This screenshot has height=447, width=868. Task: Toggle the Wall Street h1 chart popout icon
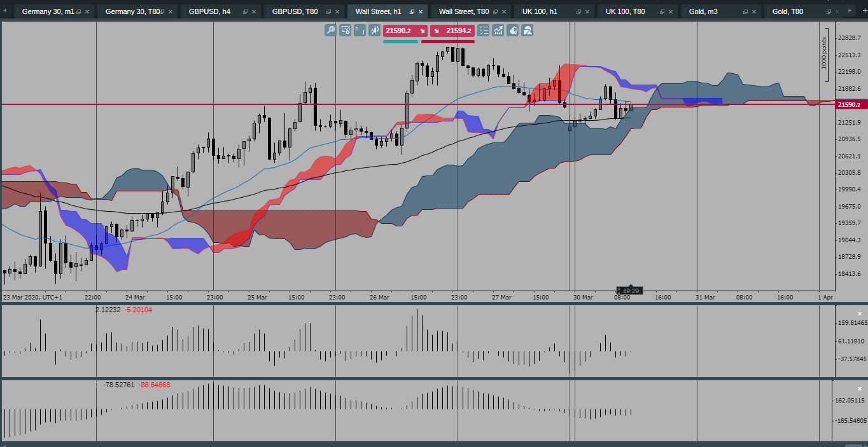pos(411,11)
